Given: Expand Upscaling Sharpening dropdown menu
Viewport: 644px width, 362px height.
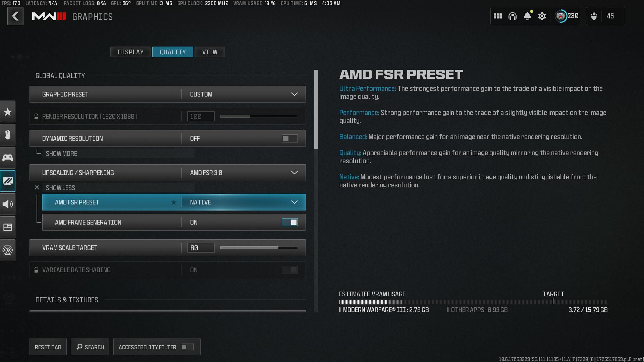Looking at the screenshot, I should click(x=294, y=172).
